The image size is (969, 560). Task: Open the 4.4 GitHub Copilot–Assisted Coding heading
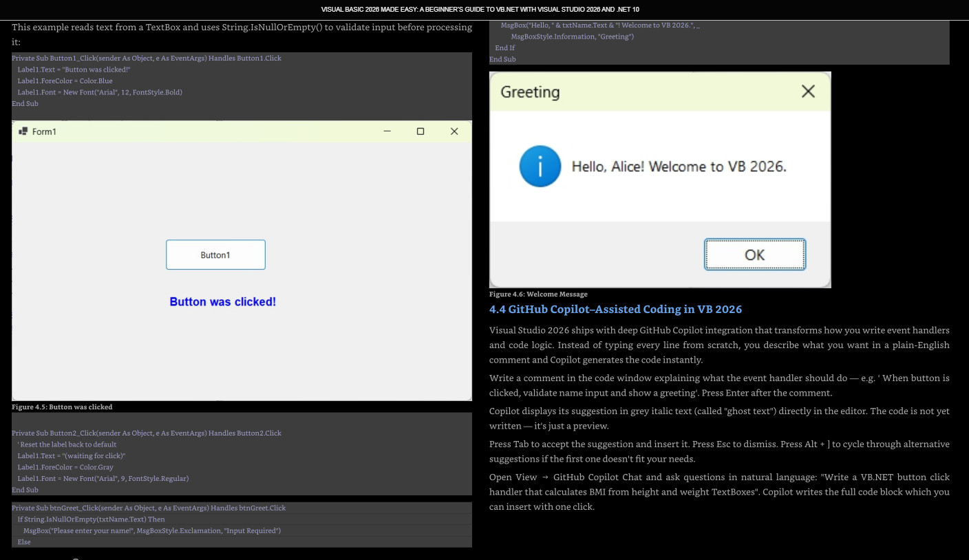tap(615, 310)
